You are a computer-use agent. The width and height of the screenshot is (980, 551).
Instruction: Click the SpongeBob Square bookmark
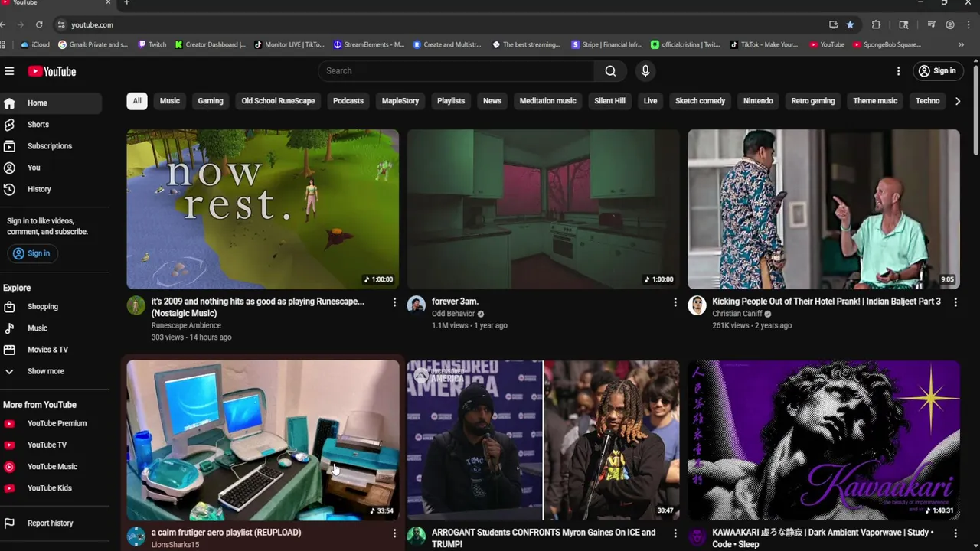click(x=887, y=44)
